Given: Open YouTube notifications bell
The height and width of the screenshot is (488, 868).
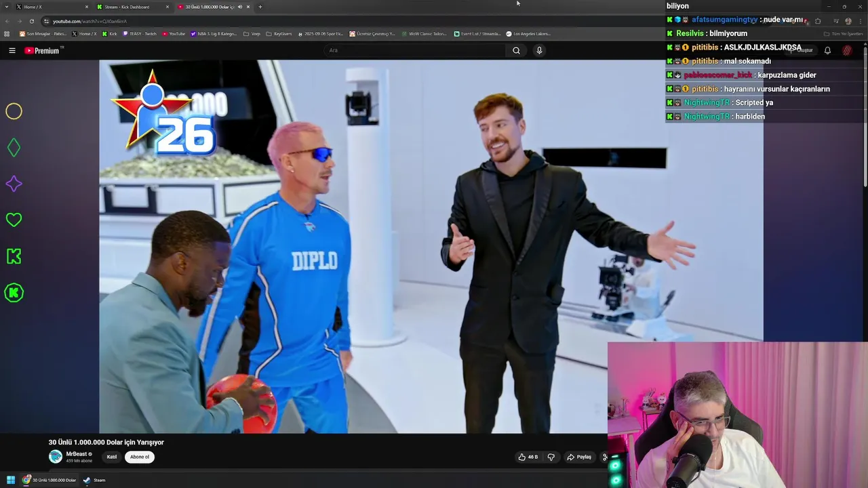Looking at the screenshot, I should pos(827,50).
